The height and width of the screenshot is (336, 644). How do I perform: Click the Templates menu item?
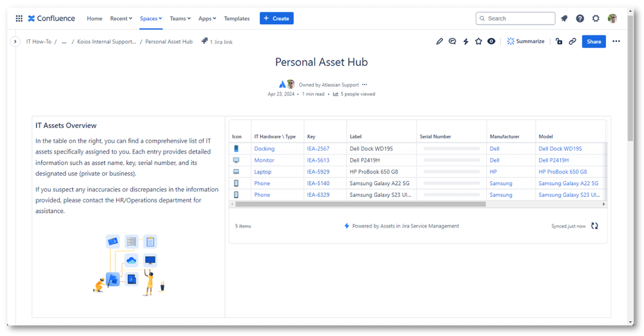(x=237, y=19)
